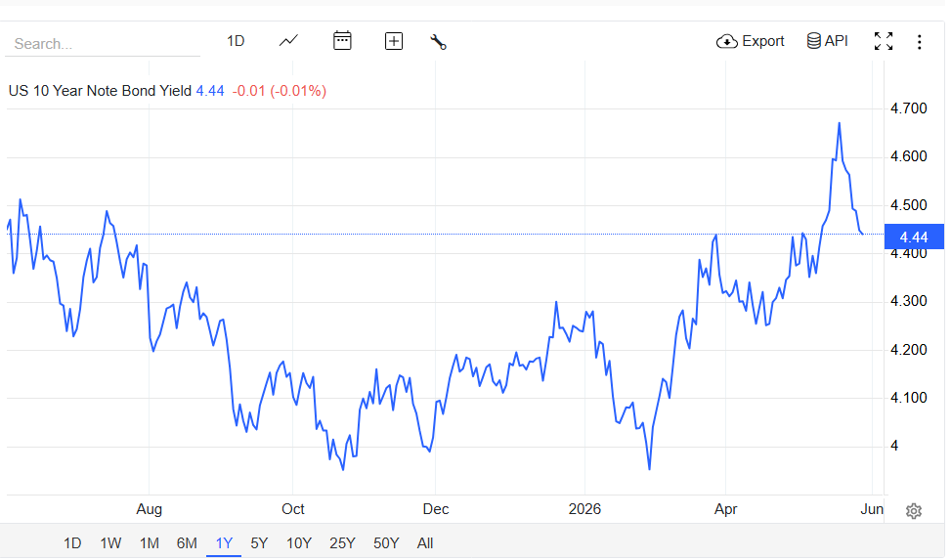
Task: Select the 10Y range tab
Action: point(299,543)
